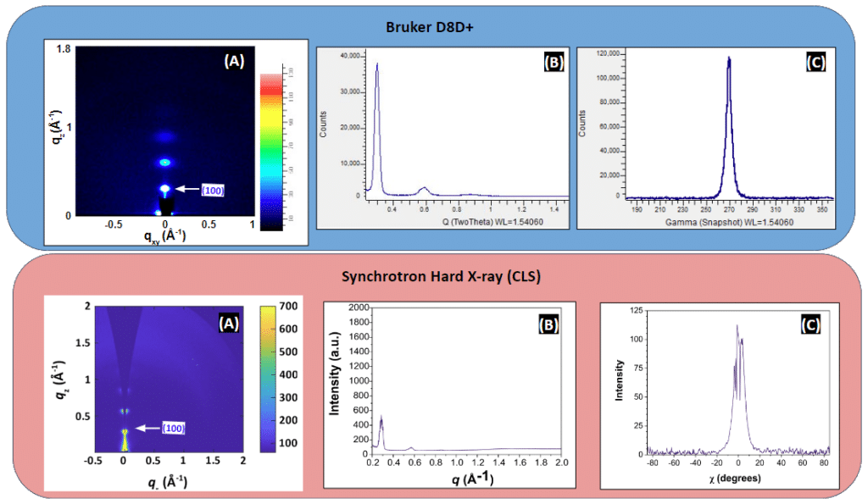Click the 'Bruker D8D+' heading text
This screenshot has width=868, height=504.
[429, 26]
